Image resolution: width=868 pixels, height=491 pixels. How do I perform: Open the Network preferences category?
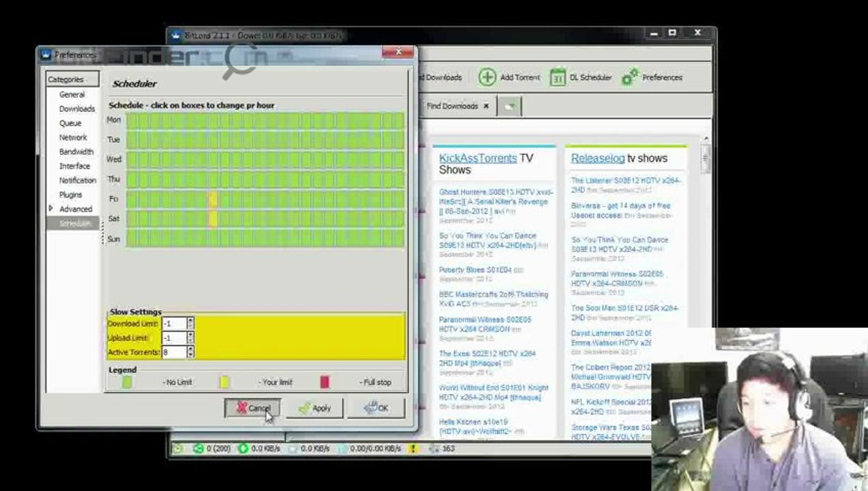point(73,138)
